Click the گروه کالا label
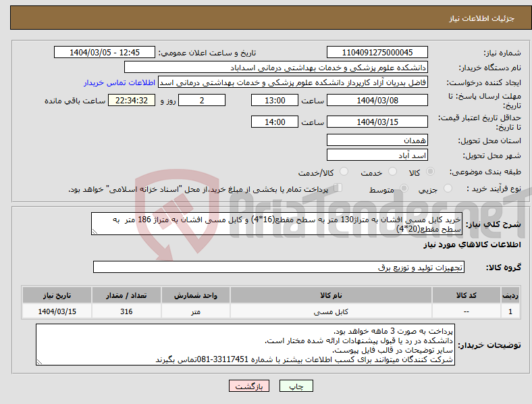The width and height of the screenshot is (532, 404). click(x=504, y=268)
